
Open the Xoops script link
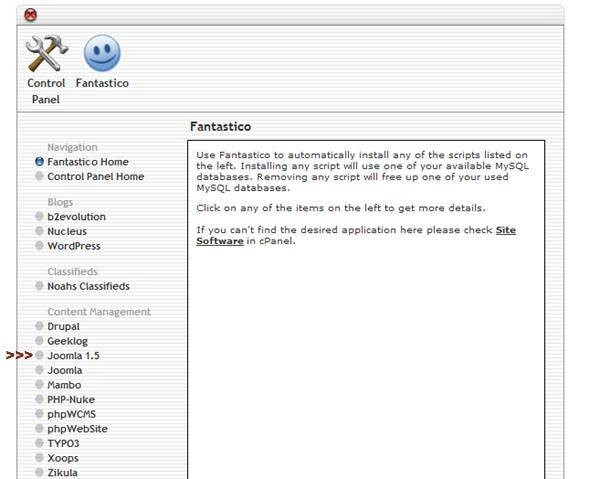click(63, 458)
